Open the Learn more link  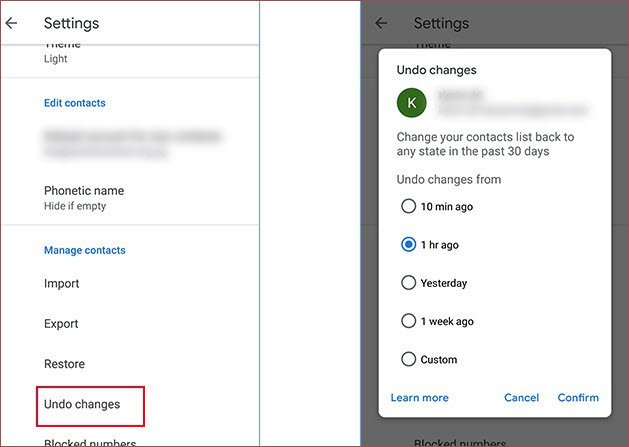(419, 398)
